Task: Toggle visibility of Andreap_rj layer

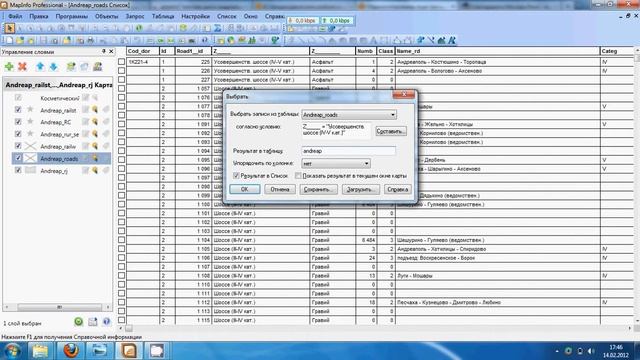Action: [x=18, y=170]
